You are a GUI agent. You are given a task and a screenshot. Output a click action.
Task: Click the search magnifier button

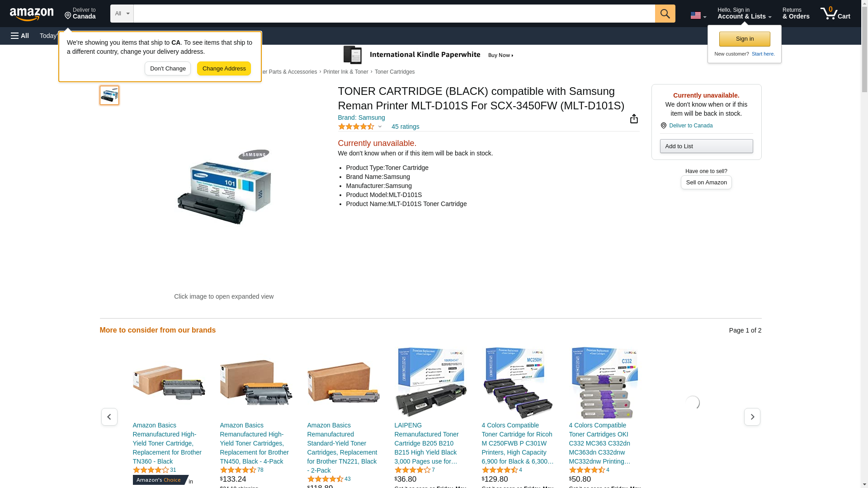(x=665, y=14)
